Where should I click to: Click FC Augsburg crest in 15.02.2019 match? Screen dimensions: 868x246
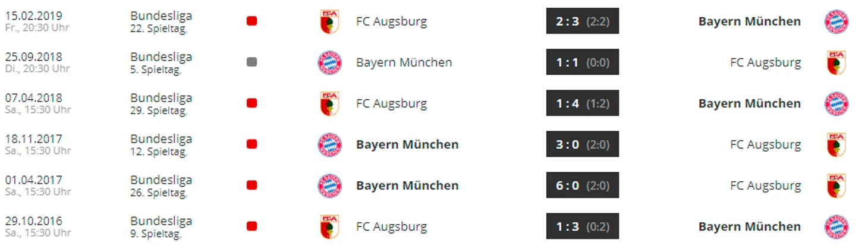click(329, 21)
